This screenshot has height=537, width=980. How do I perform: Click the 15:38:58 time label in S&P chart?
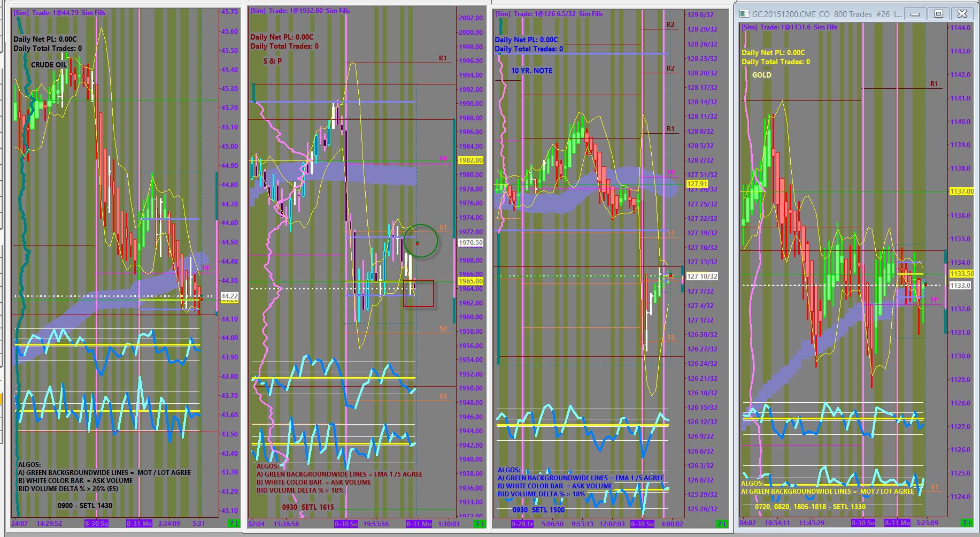click(286, 524)
